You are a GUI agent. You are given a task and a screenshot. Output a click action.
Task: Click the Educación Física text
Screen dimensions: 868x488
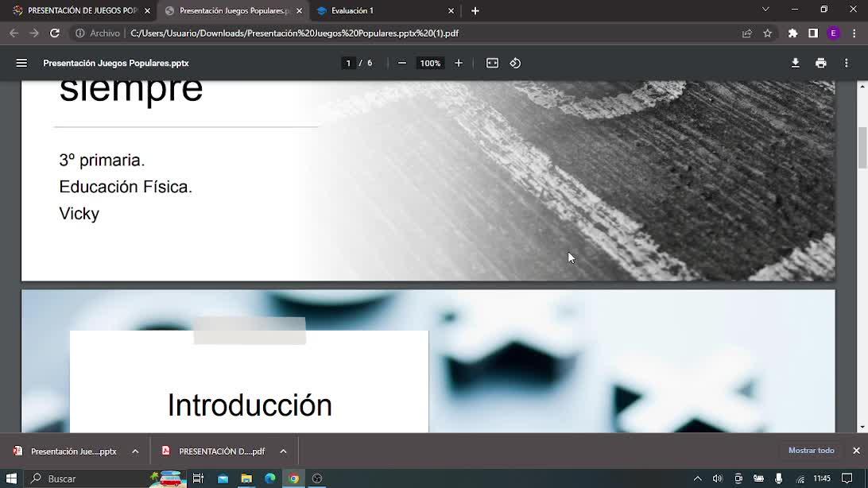pos(126,187)
